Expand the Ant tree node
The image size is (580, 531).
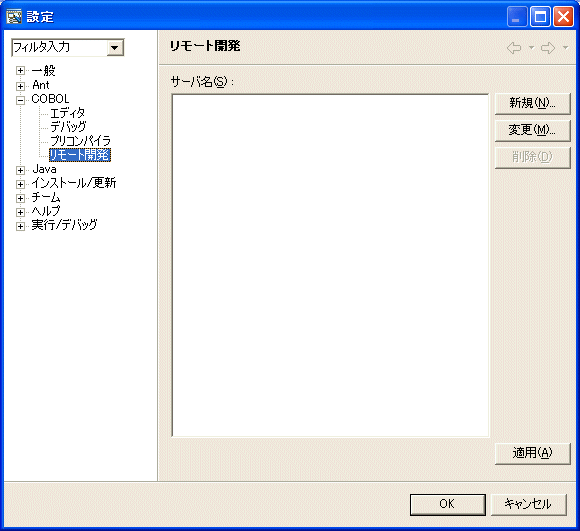click(20, 86)
